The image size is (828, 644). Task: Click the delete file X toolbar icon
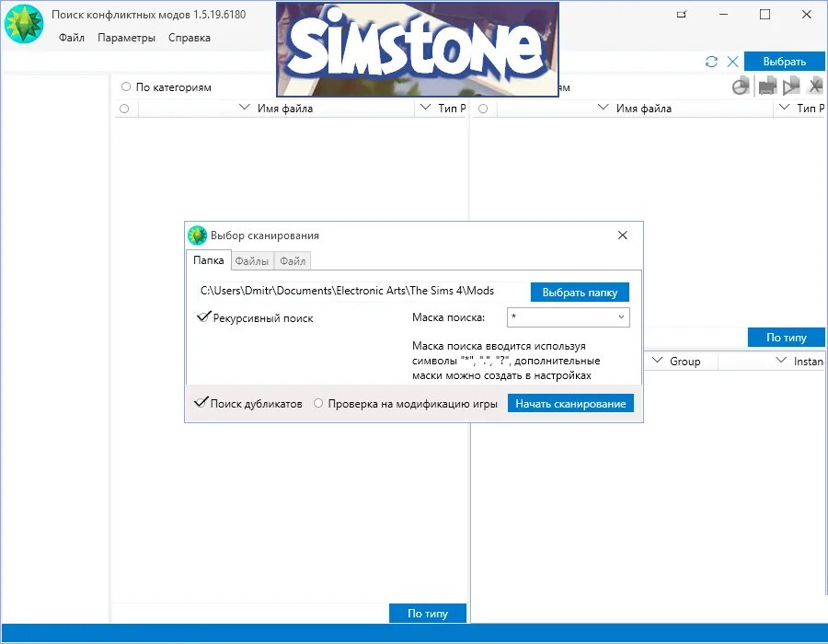coord(816,86)
